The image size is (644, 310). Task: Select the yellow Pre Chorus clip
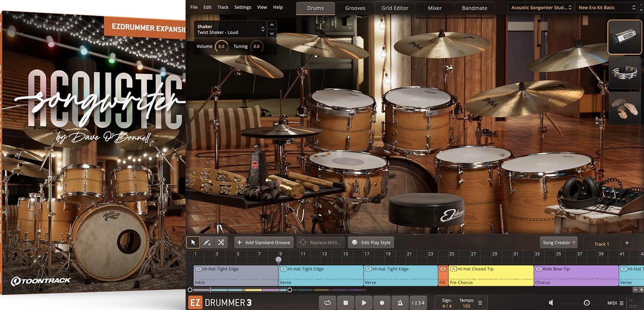491,276
